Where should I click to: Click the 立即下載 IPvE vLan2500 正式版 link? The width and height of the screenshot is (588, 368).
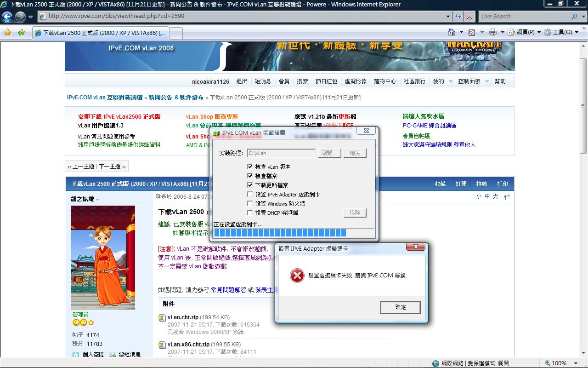pyautogui.click(x=119, y=117)
